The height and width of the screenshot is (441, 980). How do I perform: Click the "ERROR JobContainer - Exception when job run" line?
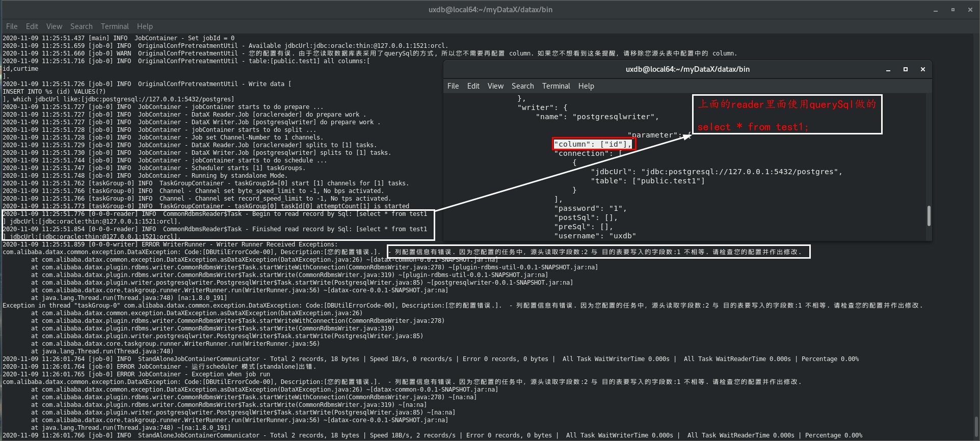[137, 374]
